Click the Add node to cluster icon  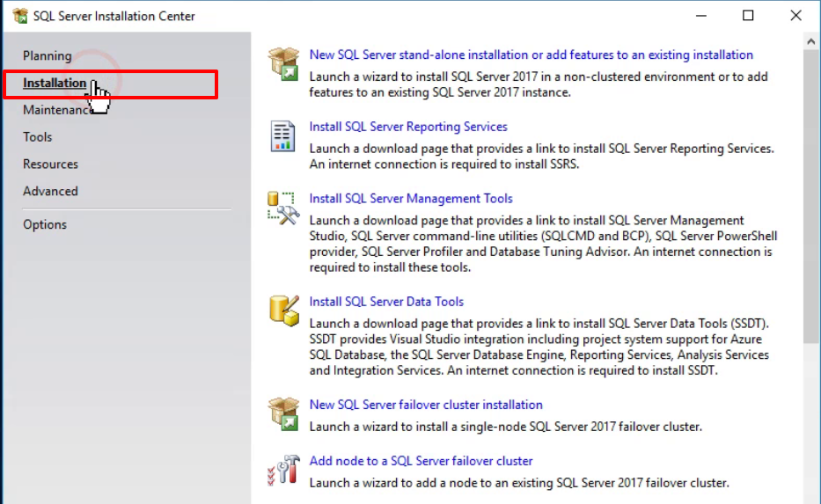point(283,470)
